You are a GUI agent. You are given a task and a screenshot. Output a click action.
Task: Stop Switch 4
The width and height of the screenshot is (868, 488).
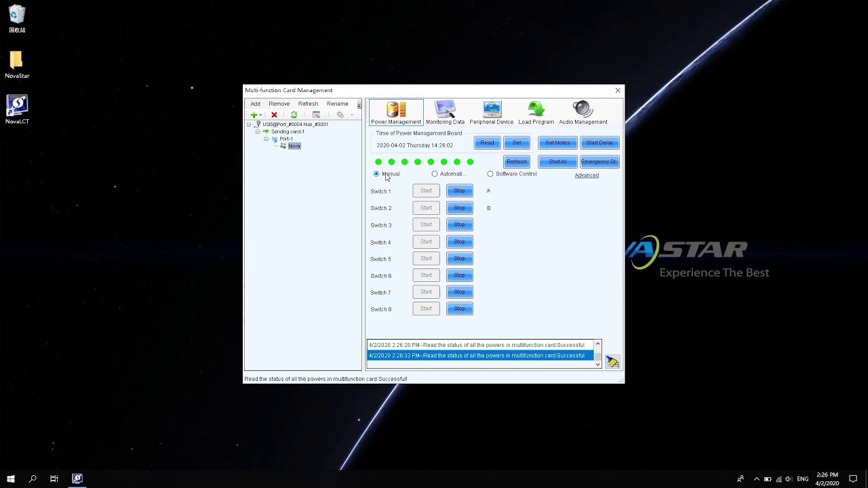[460, 242]
